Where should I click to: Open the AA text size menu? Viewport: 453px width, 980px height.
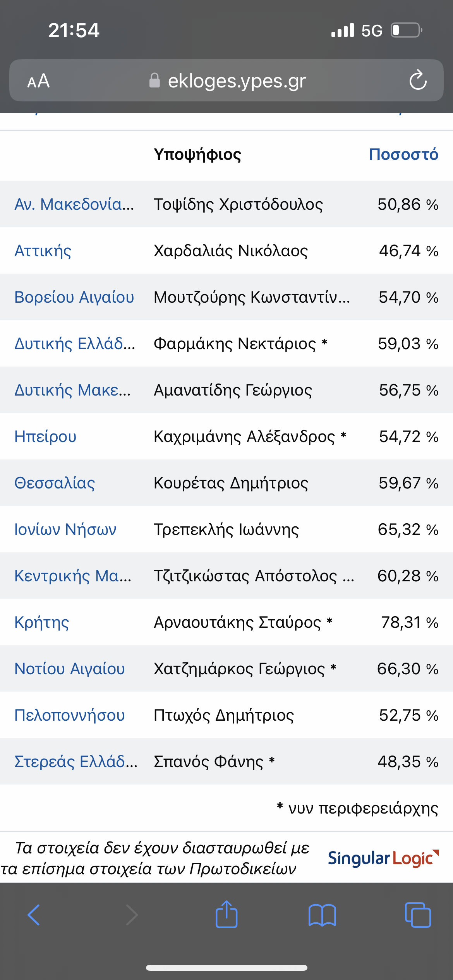tap(38, 81)
